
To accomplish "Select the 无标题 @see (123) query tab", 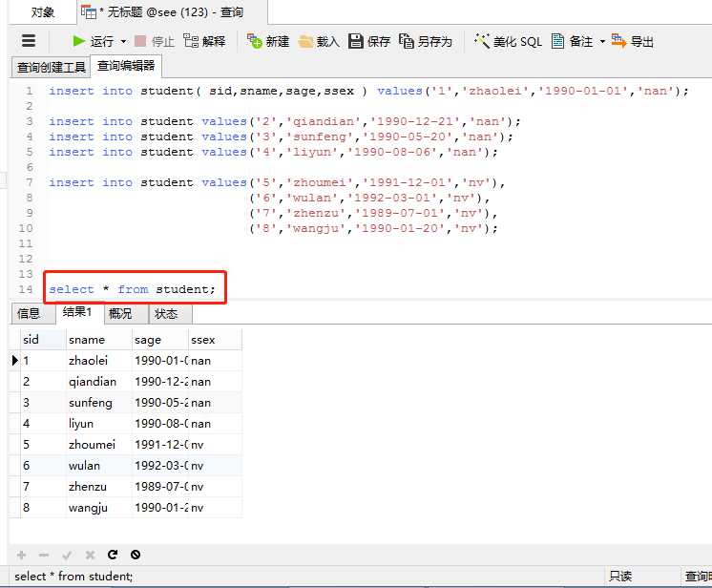I will coord(173,11).
